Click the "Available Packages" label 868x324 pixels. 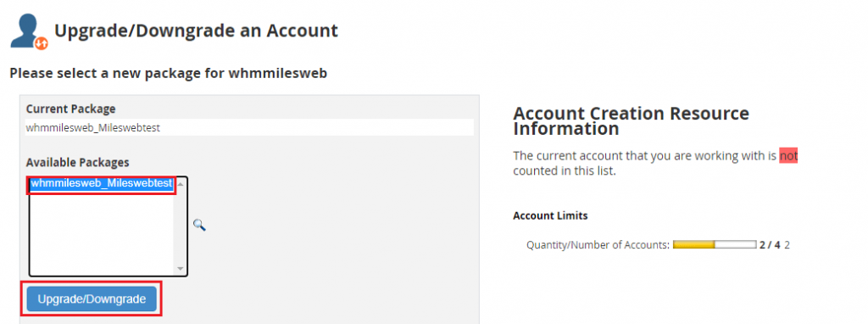coord(77,162)
